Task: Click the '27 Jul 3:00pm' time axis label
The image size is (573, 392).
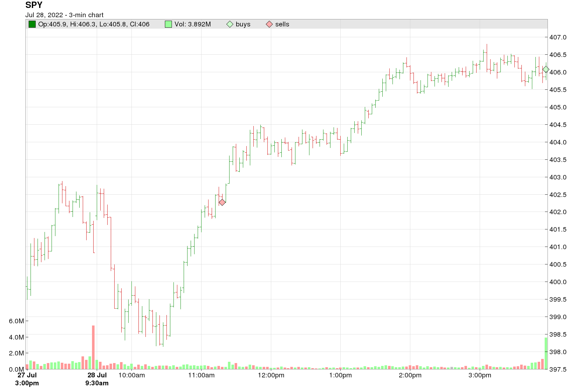Action: 27,379
